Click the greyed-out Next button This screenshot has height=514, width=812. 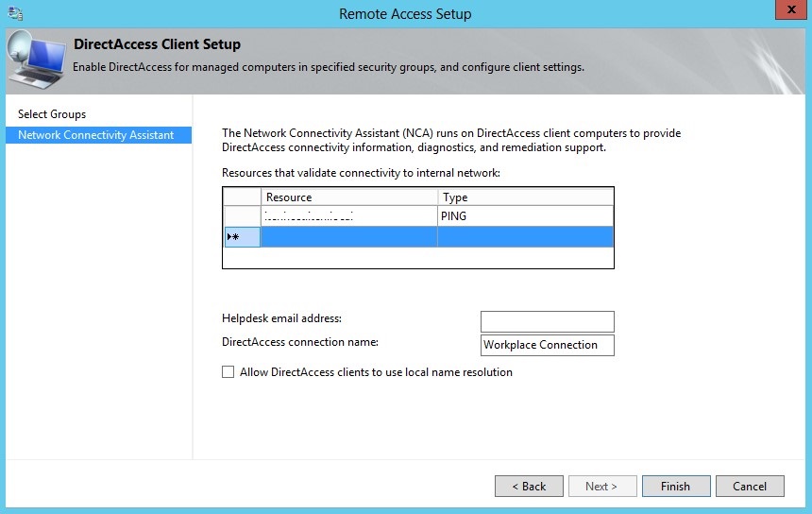point(601,487)
